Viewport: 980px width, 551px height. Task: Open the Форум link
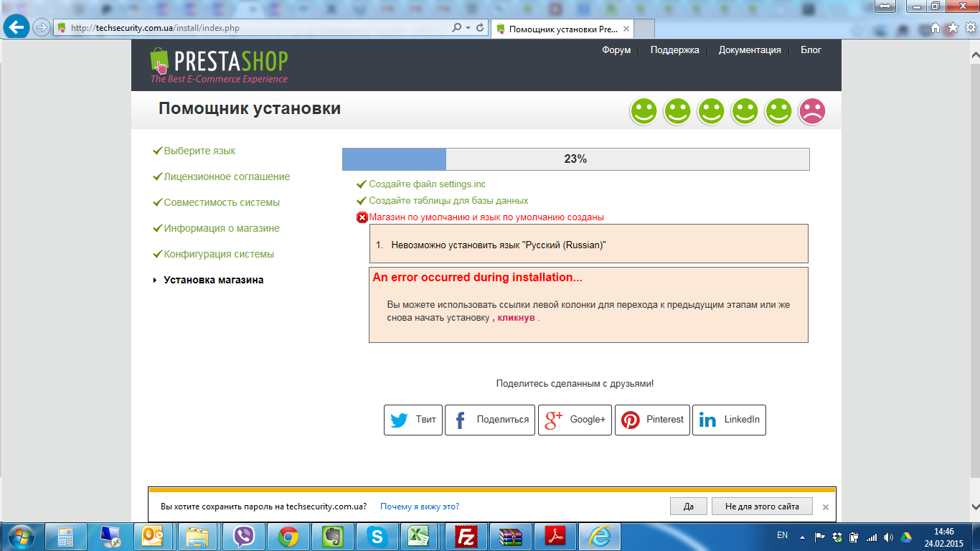coord(616,50)
